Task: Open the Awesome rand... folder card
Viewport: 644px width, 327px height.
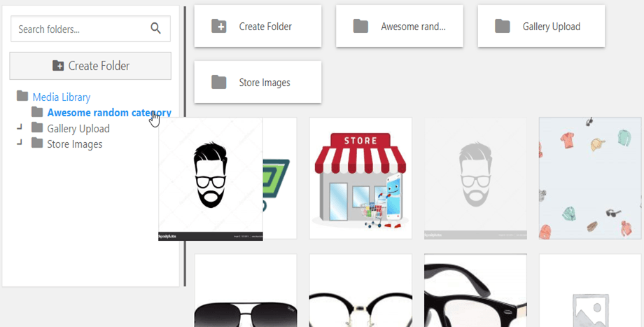Action: click(x=399, y=27)
